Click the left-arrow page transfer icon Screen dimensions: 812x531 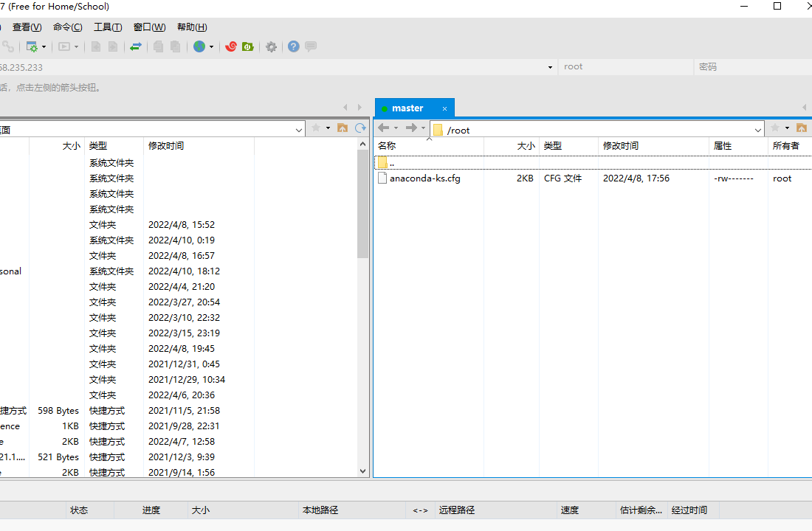[x=96, y=47]
